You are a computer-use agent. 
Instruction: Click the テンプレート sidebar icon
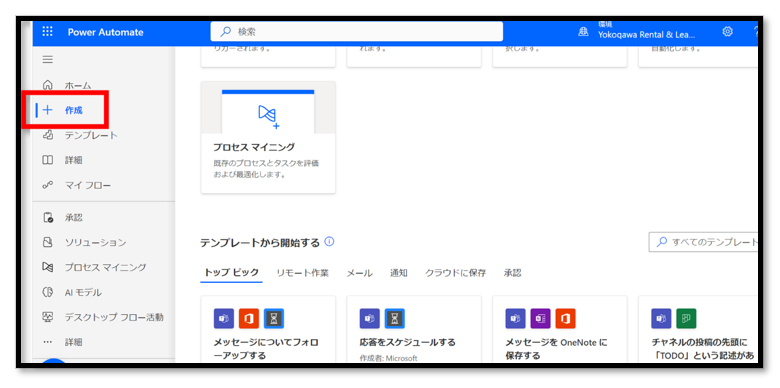point(48,135)
